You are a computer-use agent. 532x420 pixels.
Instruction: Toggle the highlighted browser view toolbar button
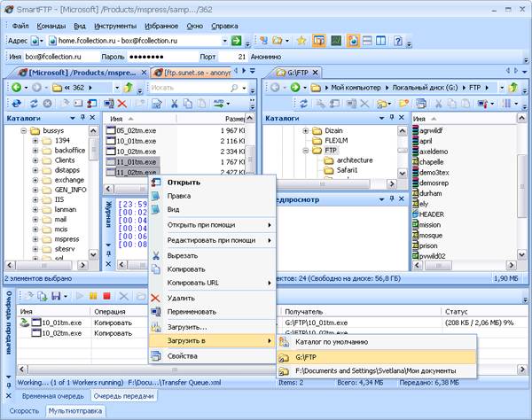[x=353, y=41]
